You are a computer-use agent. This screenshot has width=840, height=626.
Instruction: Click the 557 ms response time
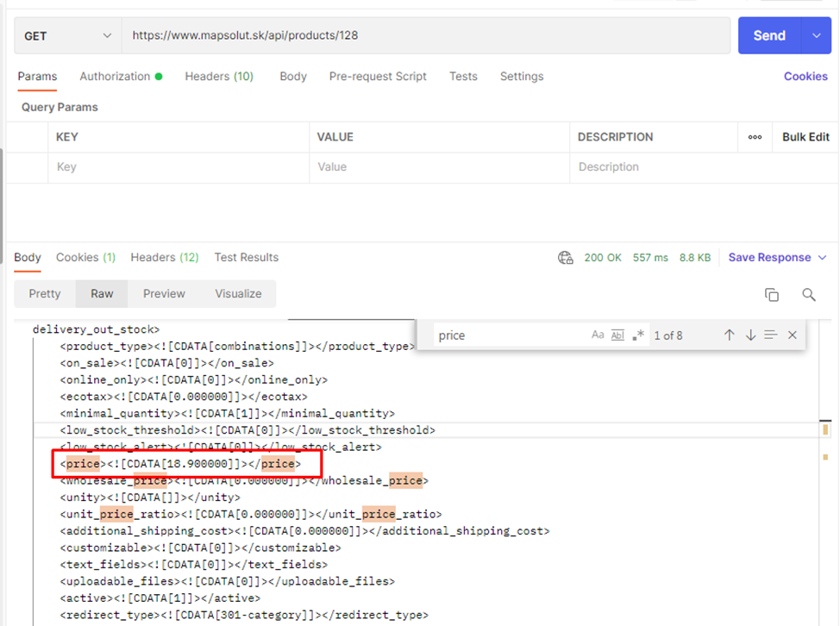650,258
